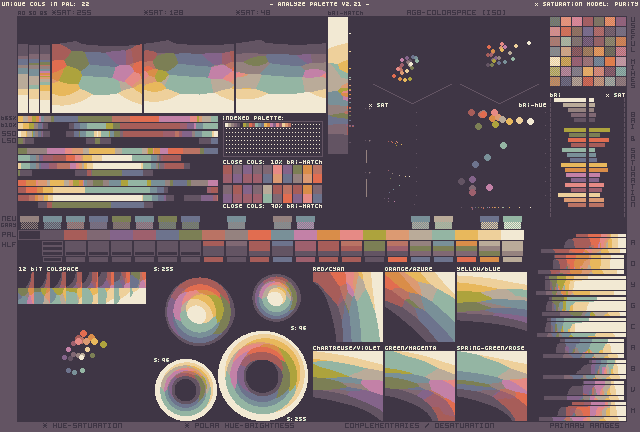The height and width of the screenshot is (432, 640).
Task: Click the 'PAL' row label
Action: [x=9, y=235]
